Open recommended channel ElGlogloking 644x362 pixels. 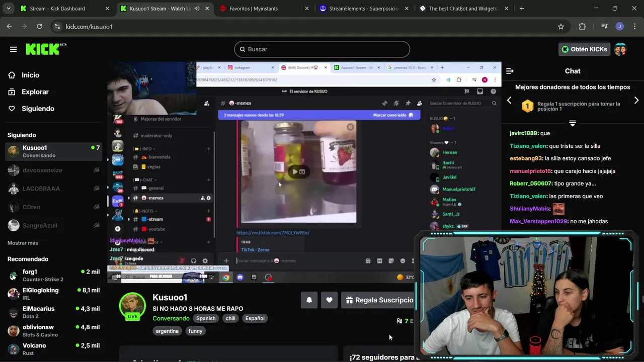click(53, 294)
